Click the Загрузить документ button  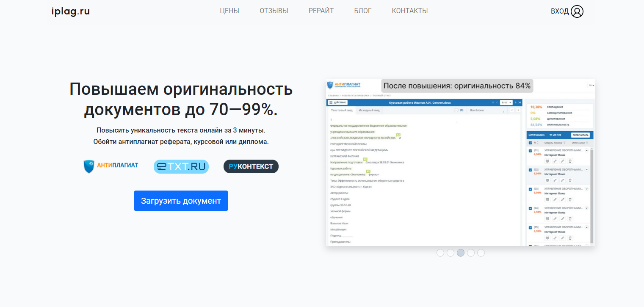pyautogui.click(x=181, y=201)
